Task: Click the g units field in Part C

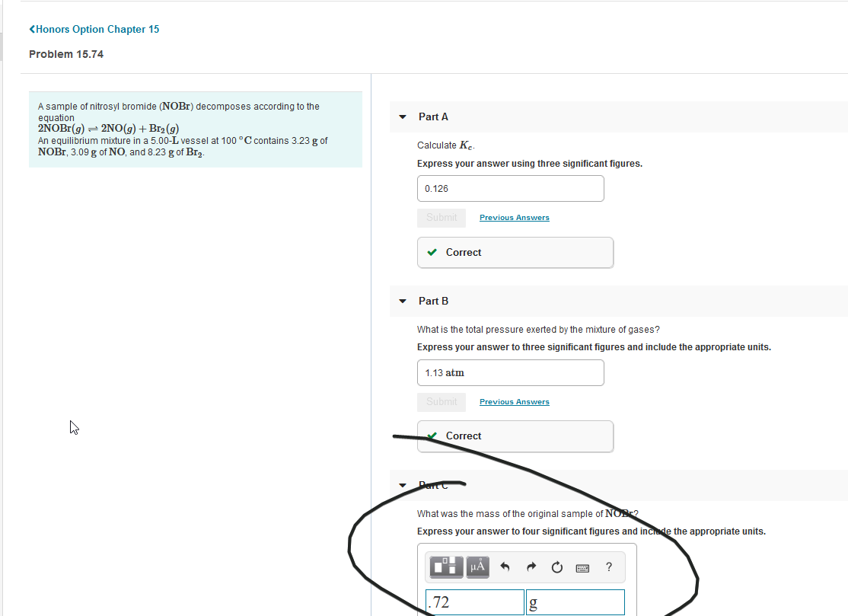Action: click(x=575, y=602)
